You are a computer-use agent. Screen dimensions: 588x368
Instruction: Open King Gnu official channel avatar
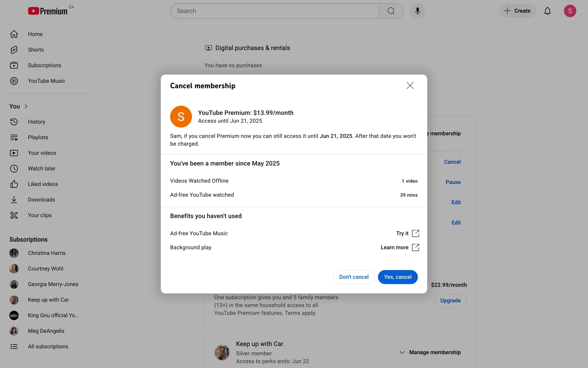(x=14, y=315)
